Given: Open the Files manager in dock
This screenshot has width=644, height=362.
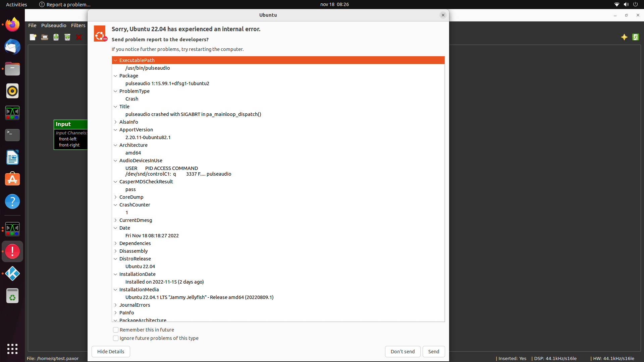Looking at the screenshot, I should coord(12,69).
